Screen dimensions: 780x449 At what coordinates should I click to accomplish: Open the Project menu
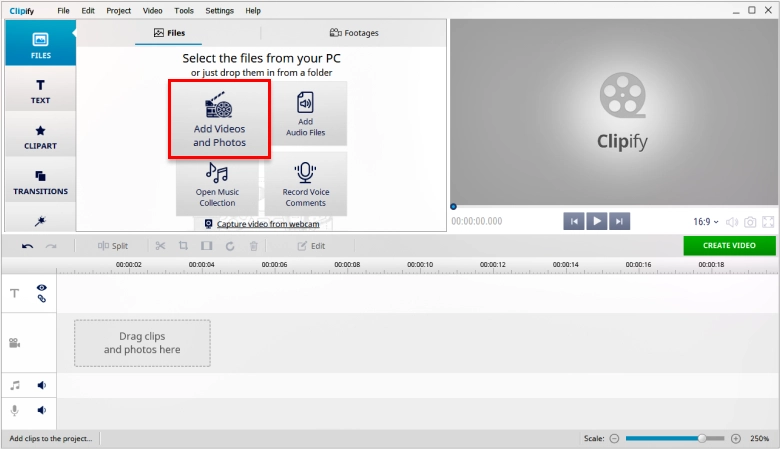[x=118, y=10]
